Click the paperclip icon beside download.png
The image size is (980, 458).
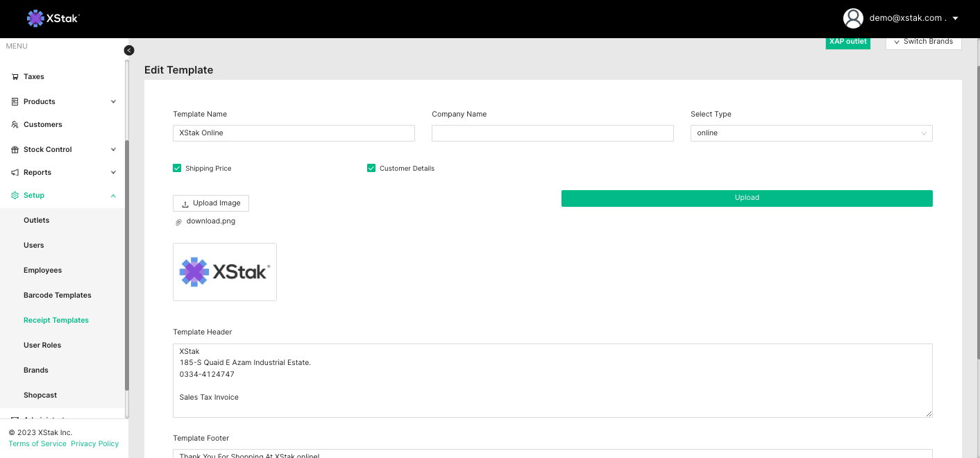click(x=178, y=222)
